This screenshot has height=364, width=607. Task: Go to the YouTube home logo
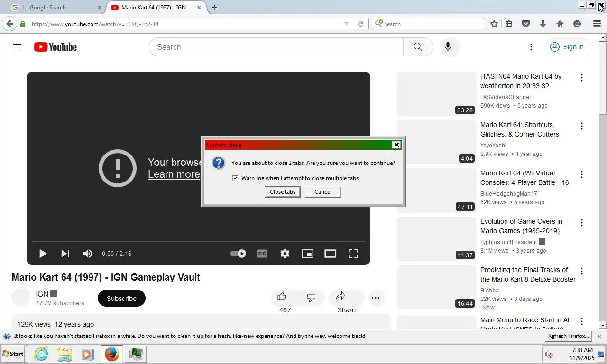[55, 47]
